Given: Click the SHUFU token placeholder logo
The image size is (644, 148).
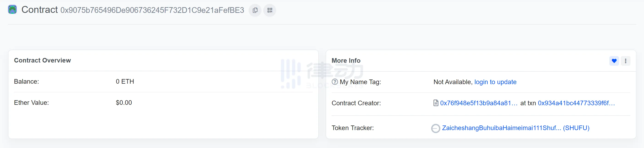Looking at the screenshot, I should (436, 128).
